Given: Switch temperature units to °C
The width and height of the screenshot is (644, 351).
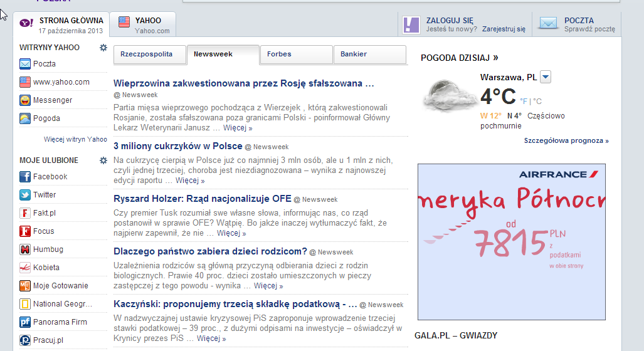Looking at the screenshot, I should tap(537, 101).
